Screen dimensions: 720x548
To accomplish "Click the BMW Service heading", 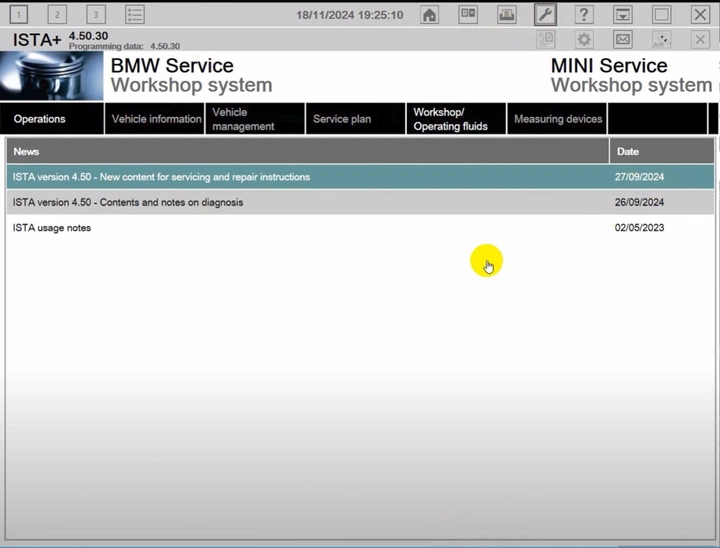I will click(x=172, y=66).
